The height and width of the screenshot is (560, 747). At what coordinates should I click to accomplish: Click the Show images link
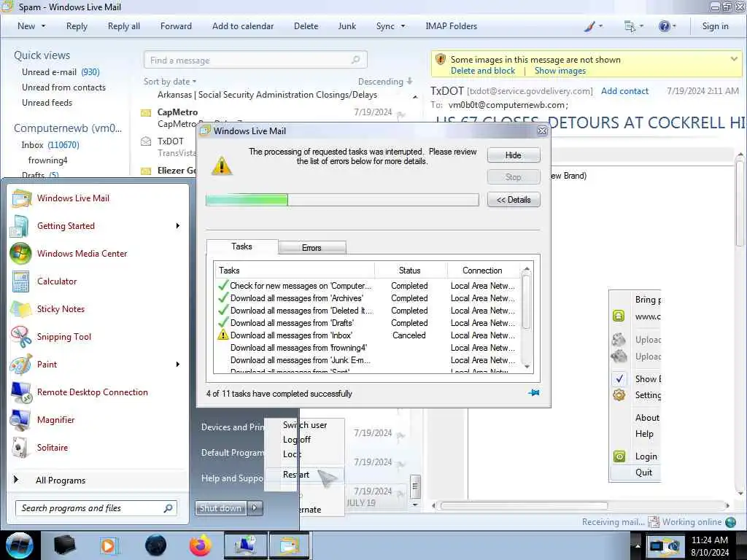560,71
